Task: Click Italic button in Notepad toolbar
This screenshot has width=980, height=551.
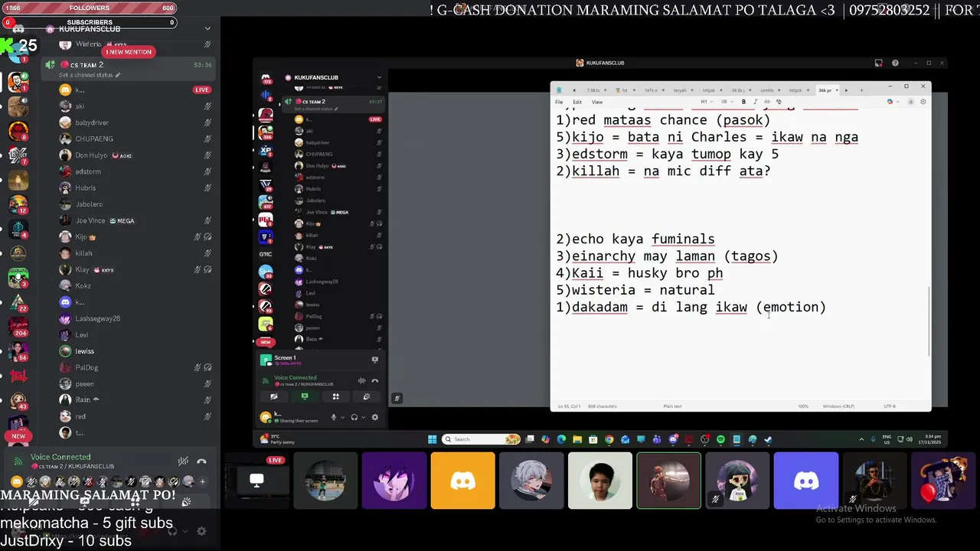Action: tap(755, 102)
